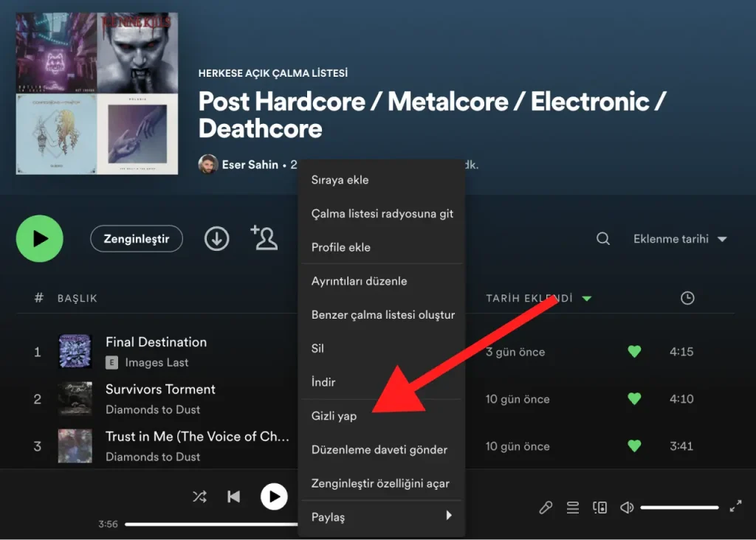Open the Final Destination track title
The width and height of the screenshot is (756, 540).
pyautogui.click(x=157, y=342)
